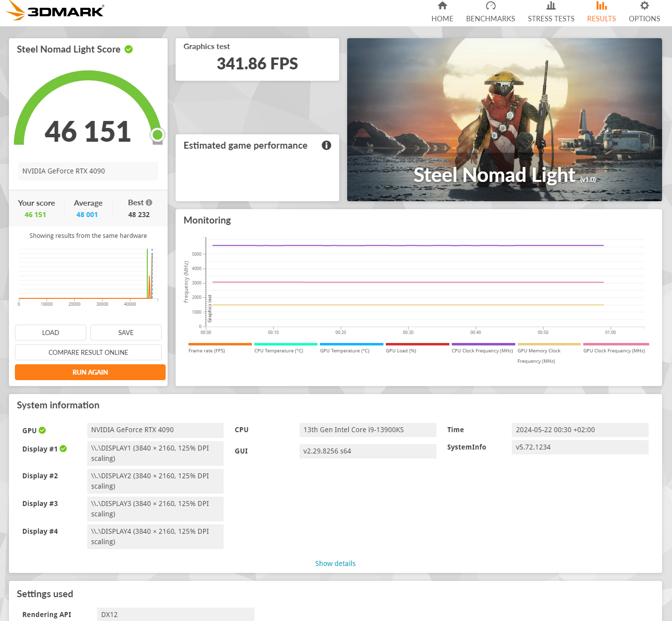The width and height of the screenshot is (672, 621).
Task: Click the Best score value 48 232
Action: [139, 215]
